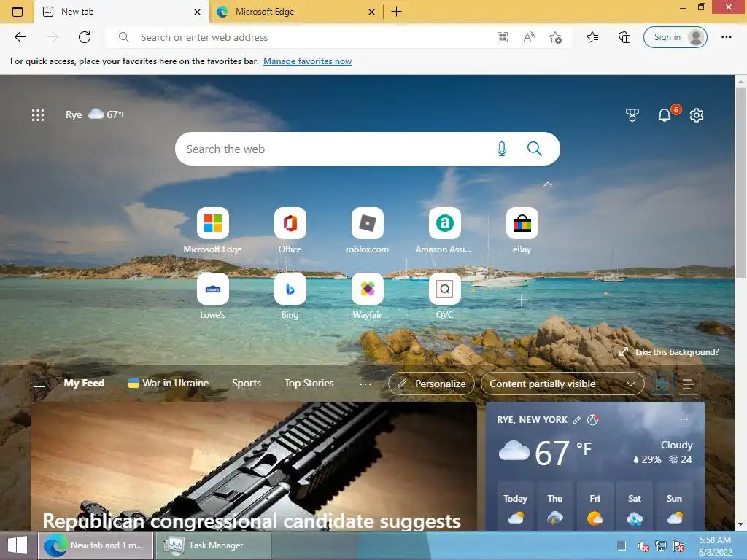Click the magnifier search icon in web search box
This screenshot has height=560, width=747.
[535, 149]
